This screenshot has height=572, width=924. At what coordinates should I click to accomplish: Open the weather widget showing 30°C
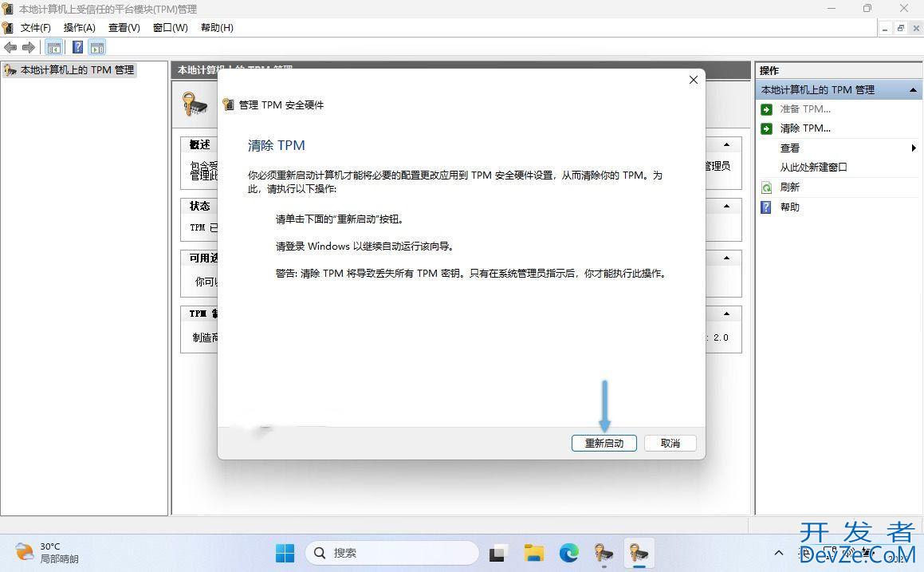click(x=47, y=553)
